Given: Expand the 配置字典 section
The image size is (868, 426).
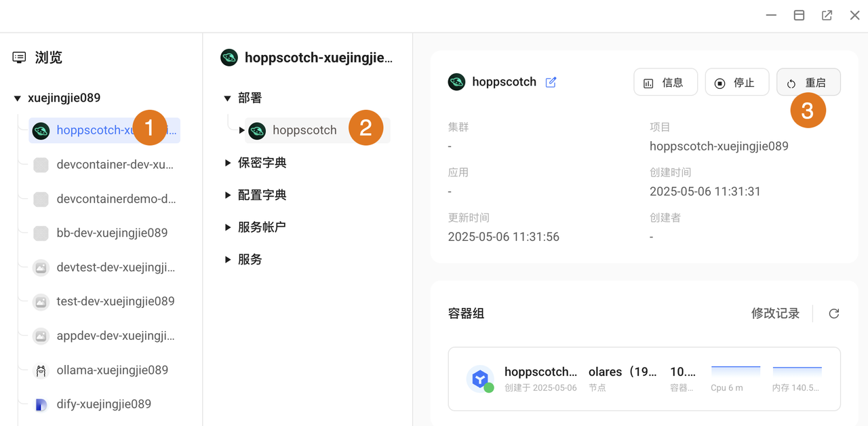Looking at the screenshot, I should 228,195.
